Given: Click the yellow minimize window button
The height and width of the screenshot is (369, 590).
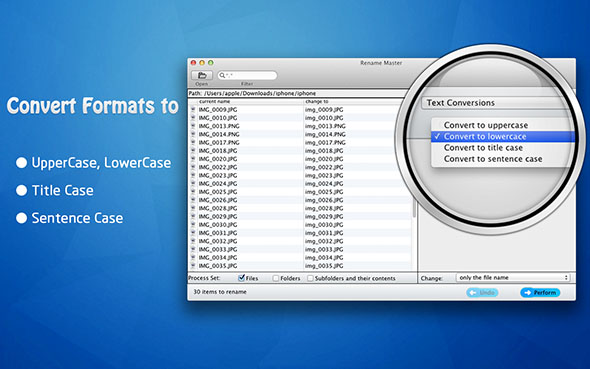Looking at the screenshot, I should [x=202, y=63].
